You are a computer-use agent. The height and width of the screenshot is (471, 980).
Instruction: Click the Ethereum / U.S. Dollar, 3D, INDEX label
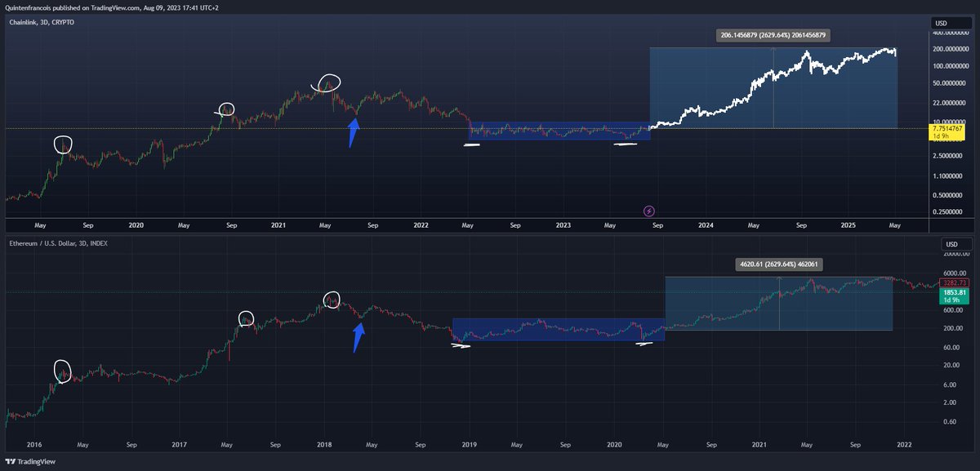coord(57,243)
